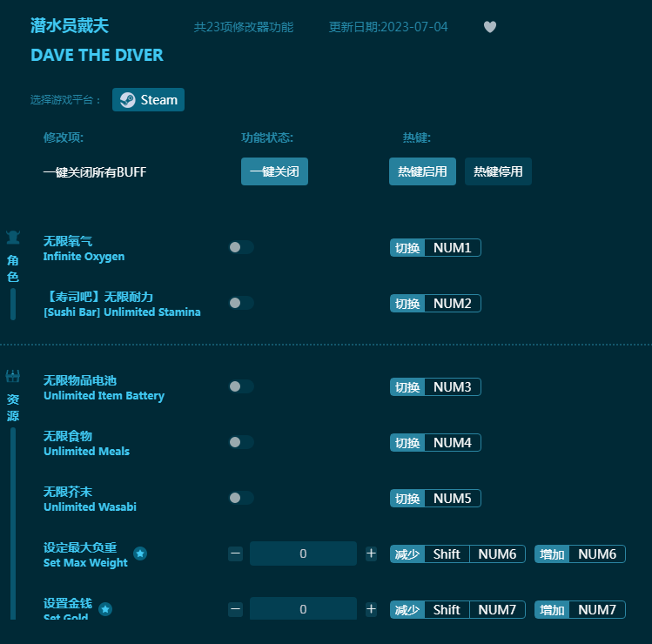Click Shift NUM6 decrease hotkey box

tap(457, 553)
